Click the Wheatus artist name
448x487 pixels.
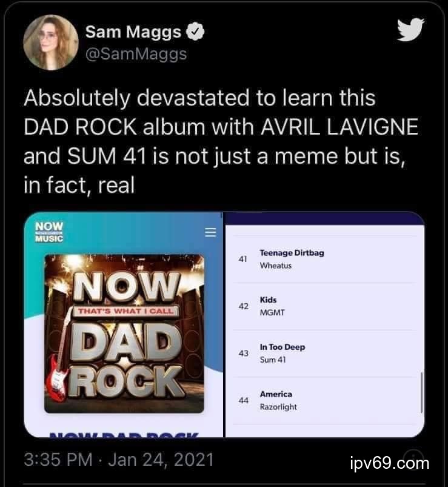pos(276,266)
